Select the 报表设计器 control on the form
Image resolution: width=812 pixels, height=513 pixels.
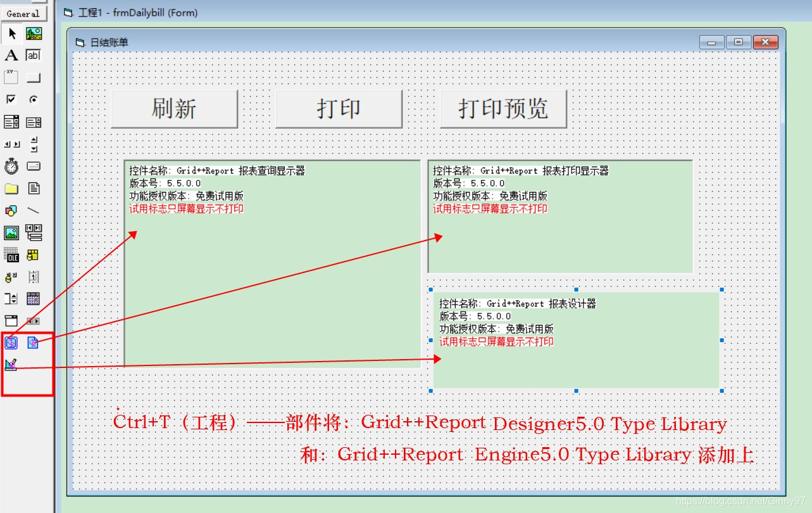[x=576, y=339]
